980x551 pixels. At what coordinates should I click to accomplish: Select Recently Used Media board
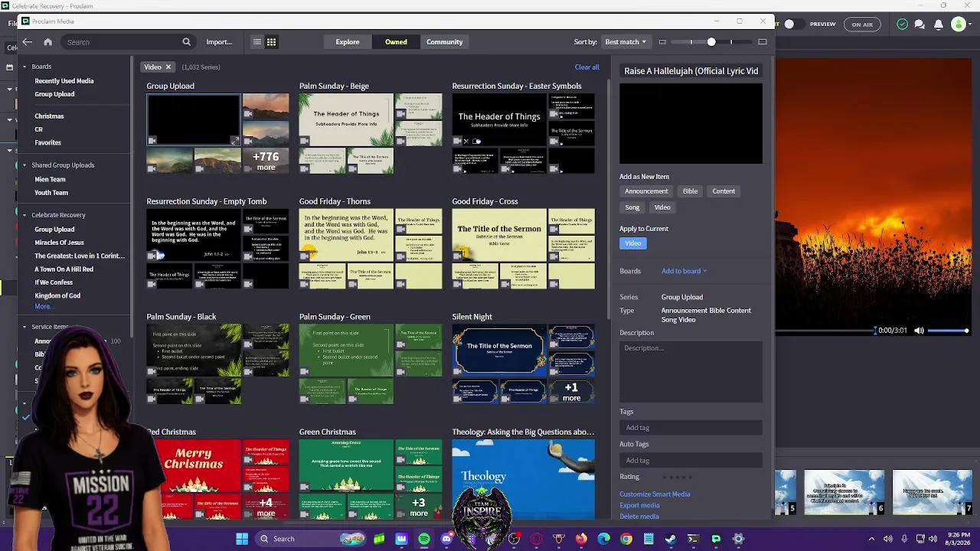(x=64, y=81)
